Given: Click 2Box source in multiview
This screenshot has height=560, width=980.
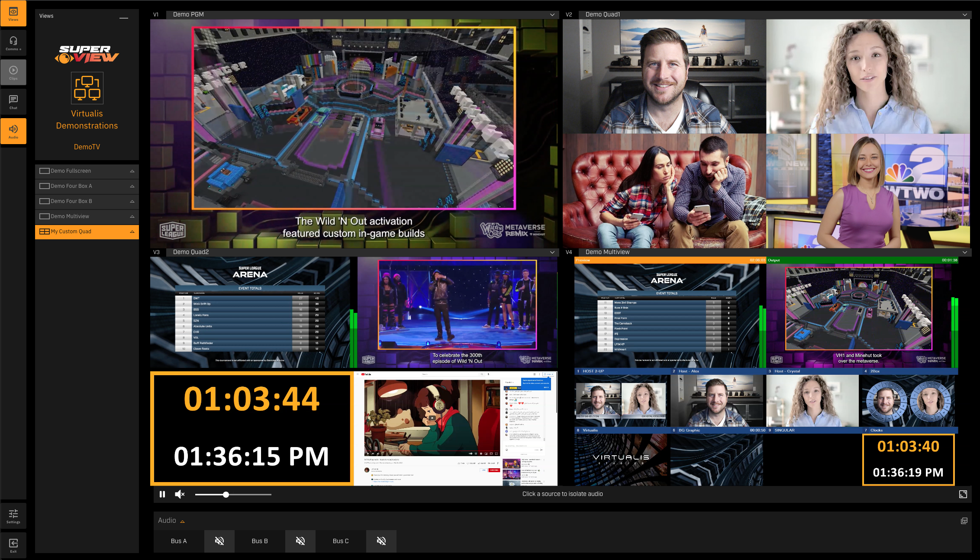Looking at the screenshot, I should [x=909, y=397].
